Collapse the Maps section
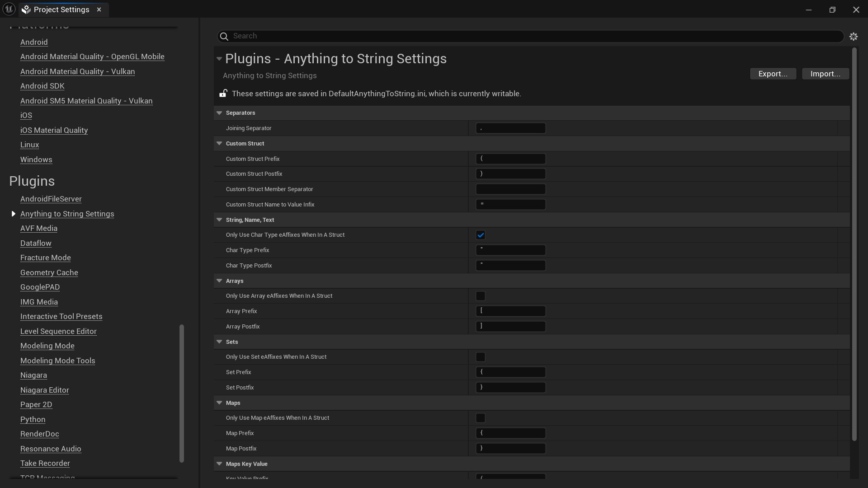This screenshot has width=868, height=488. (x=219, y=403)
